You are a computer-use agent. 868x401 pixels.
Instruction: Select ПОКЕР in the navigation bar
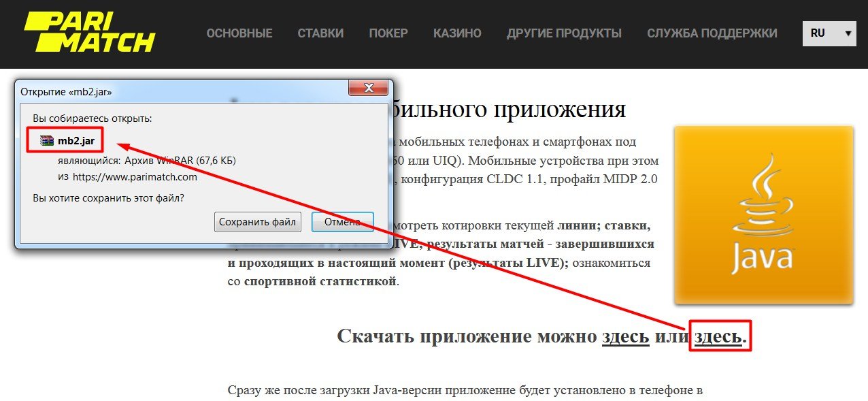click(x=388, y=33)
